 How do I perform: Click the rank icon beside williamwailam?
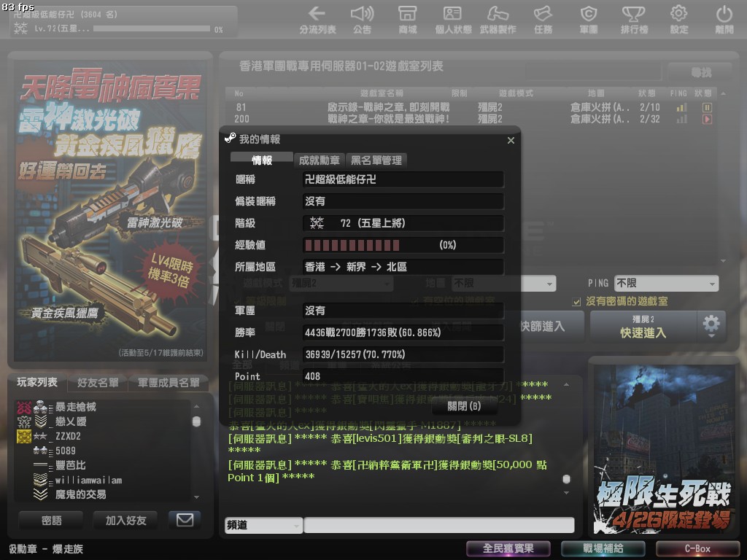41,480
